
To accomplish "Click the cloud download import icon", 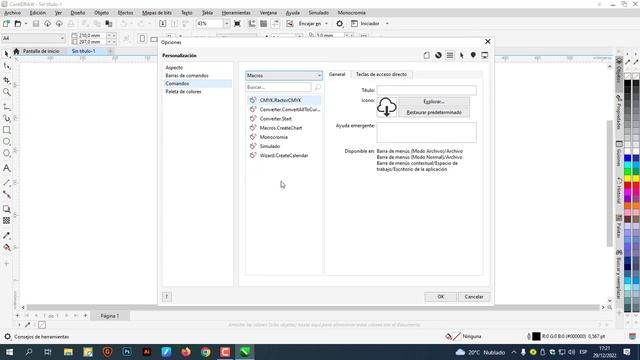I will coord(47,24).
